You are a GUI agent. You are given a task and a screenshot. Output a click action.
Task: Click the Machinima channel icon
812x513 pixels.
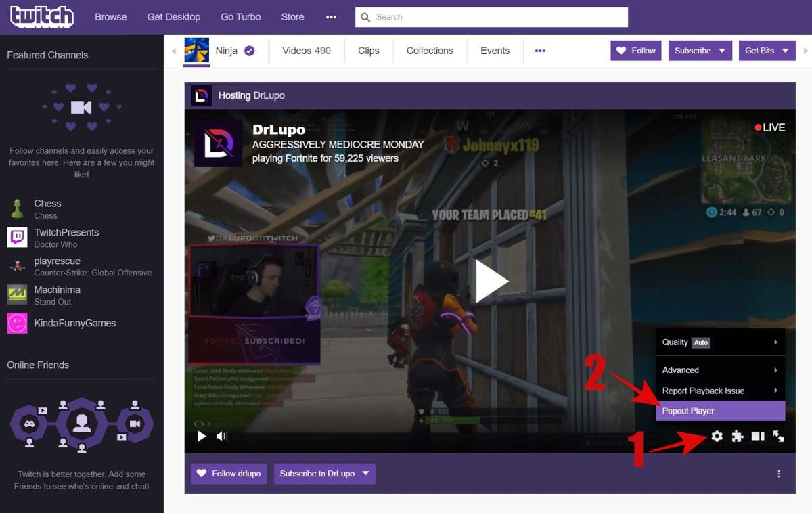17,294
